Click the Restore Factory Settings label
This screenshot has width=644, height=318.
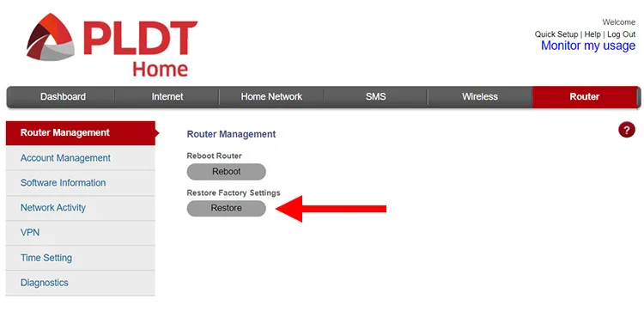(234, 193)
